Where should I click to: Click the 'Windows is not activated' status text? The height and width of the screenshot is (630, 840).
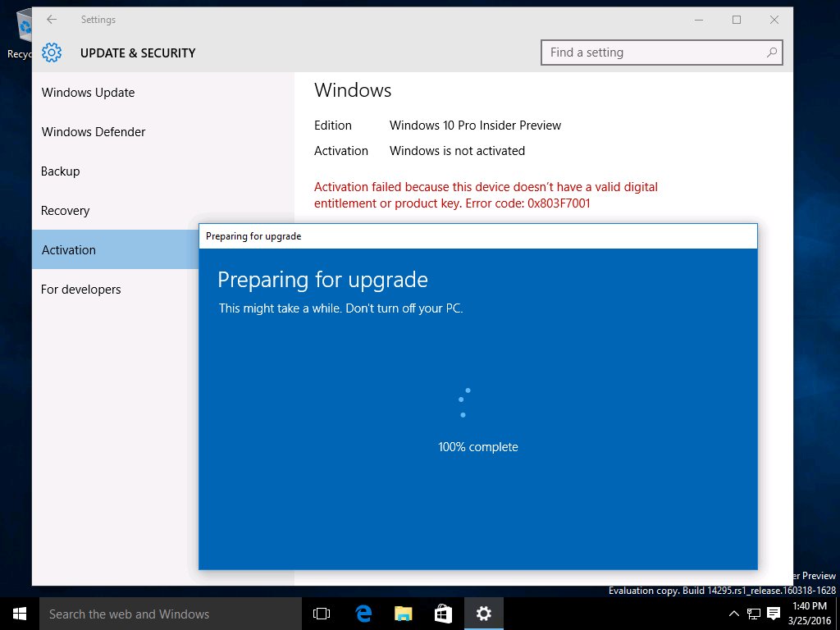(457, 151)
